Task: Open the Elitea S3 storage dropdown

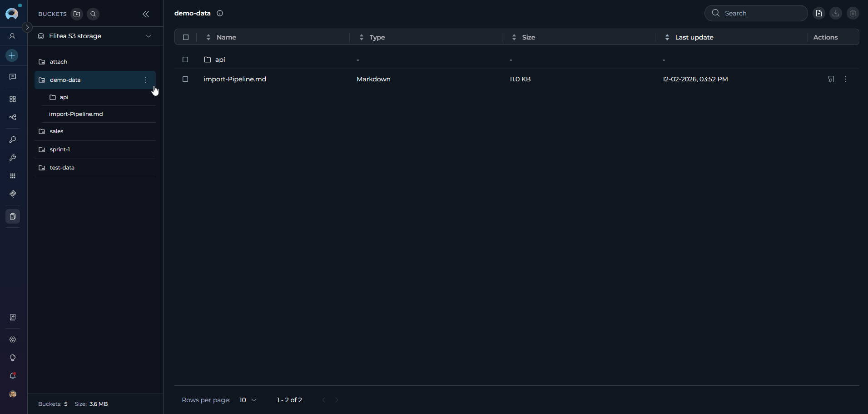Action: [95, 36]
